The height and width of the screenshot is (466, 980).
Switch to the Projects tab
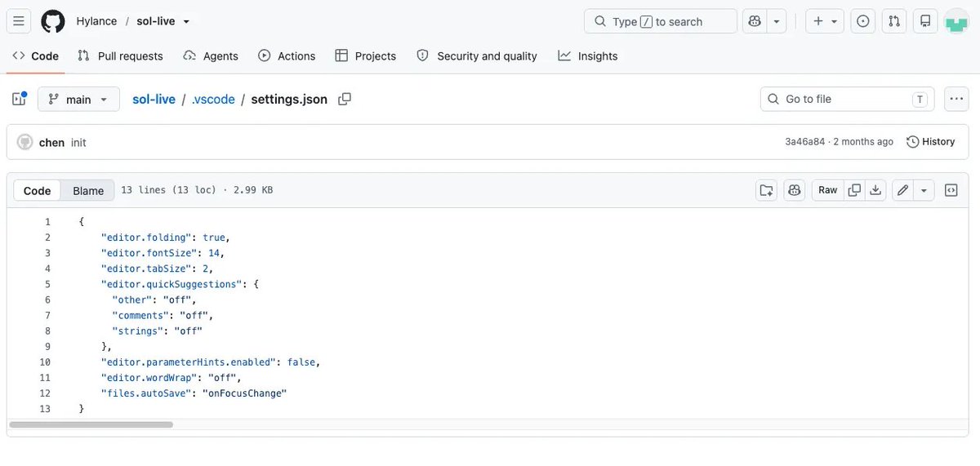(365, 55)
